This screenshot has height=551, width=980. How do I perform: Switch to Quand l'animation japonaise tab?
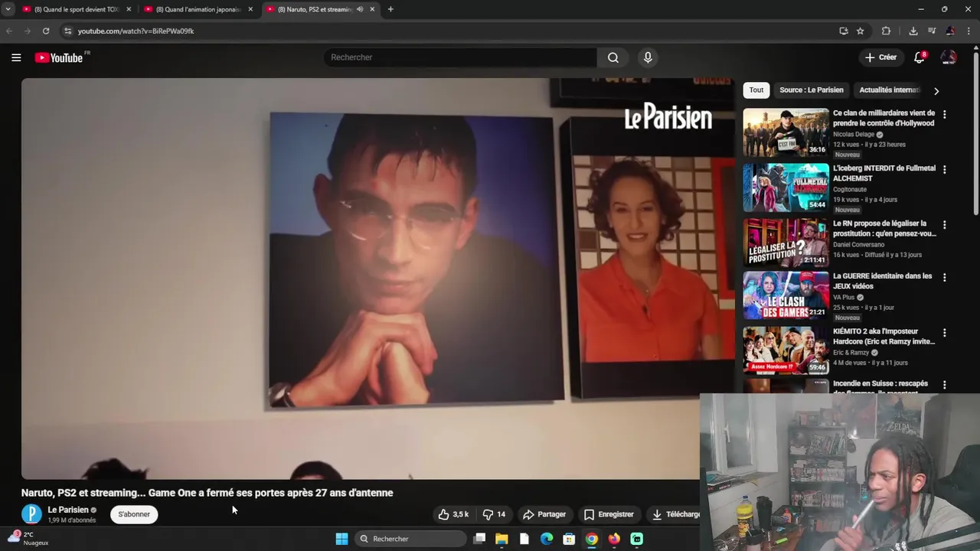(198, 9)
